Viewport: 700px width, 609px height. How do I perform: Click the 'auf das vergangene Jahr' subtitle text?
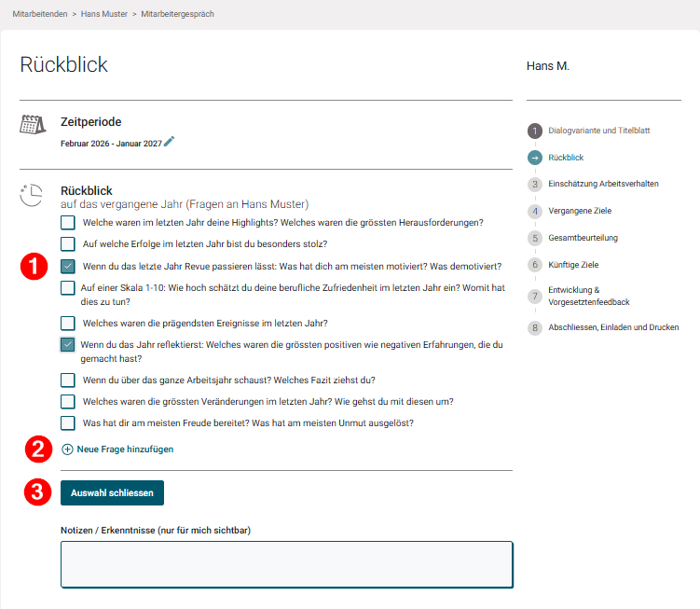(185, 204)
